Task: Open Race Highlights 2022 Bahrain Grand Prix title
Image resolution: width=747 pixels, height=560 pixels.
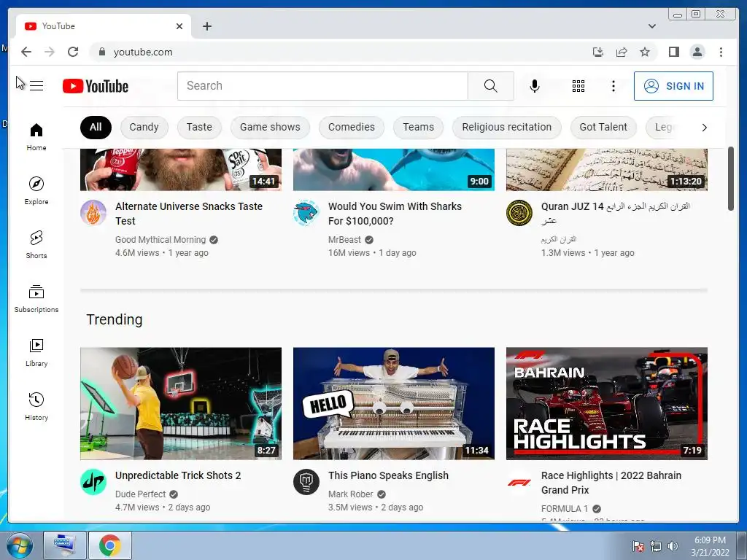Action: tap(611, 483)
